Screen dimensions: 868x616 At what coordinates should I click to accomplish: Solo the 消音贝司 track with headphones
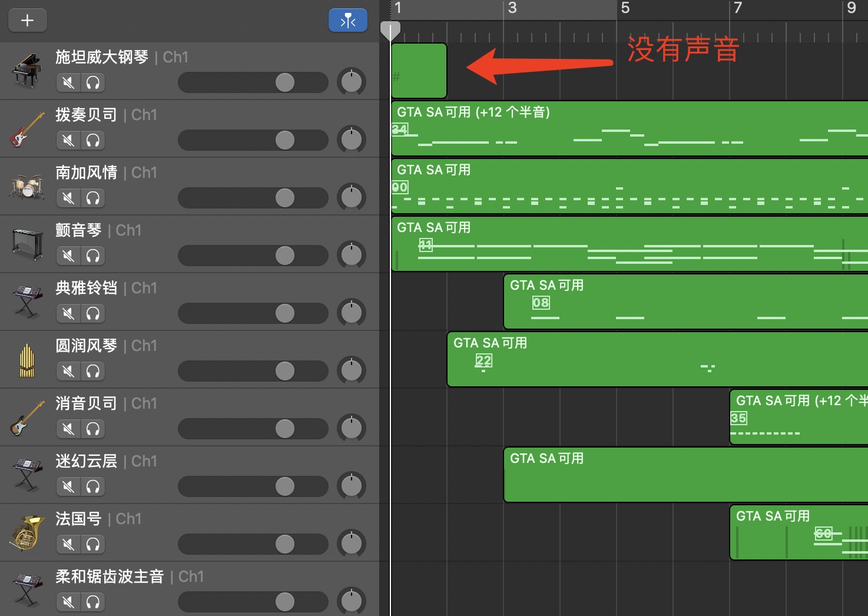93,429
